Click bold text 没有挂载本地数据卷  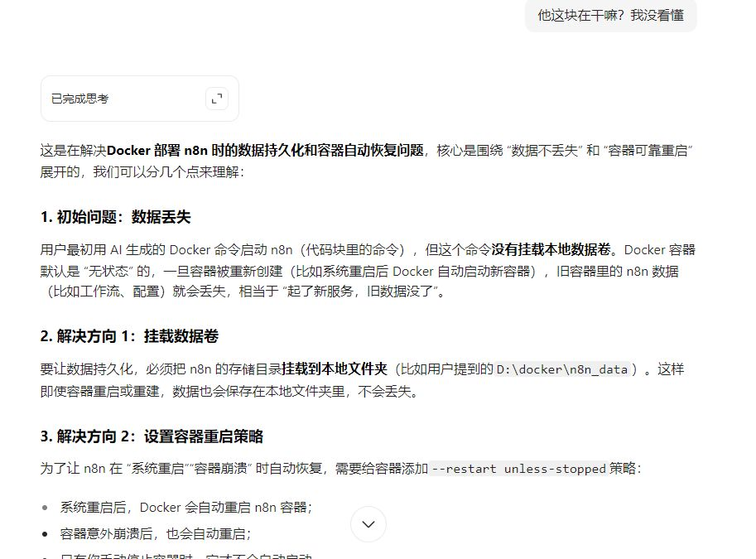(551, 250)
